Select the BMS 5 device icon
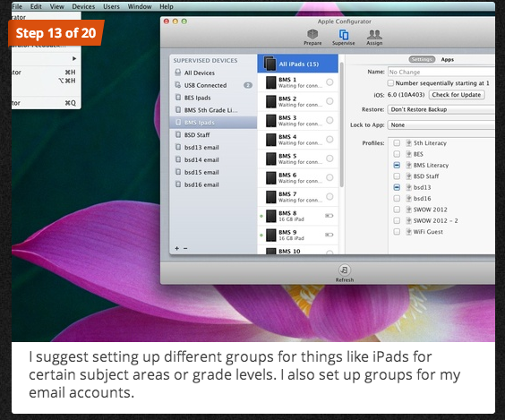Screen dimensions: 505x420 [271, 159]
